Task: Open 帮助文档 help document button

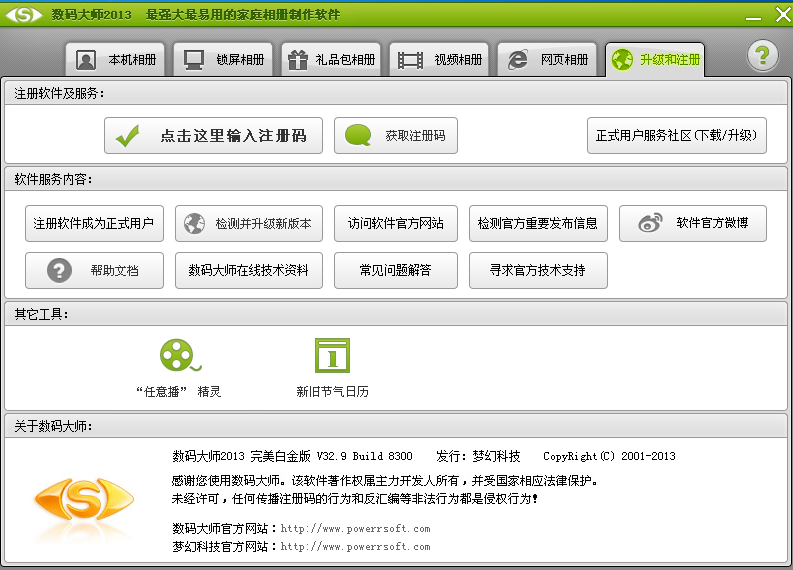Action: pos(94,270)
